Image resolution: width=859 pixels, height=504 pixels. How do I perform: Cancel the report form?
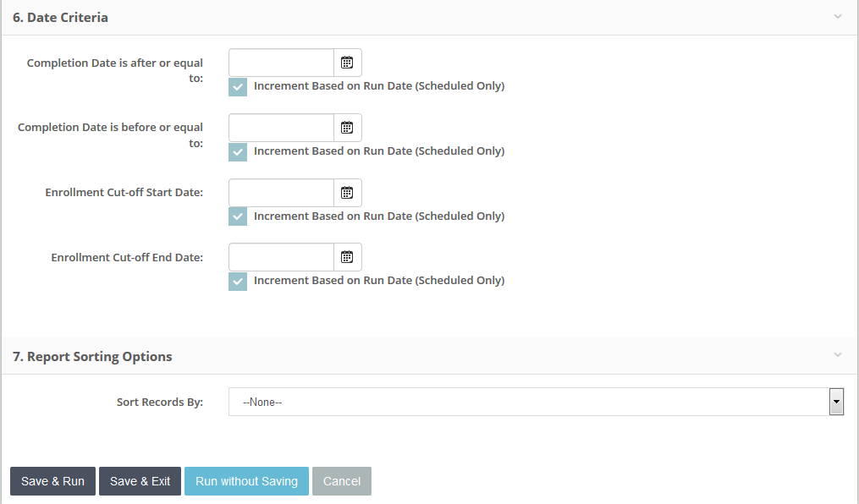click(x=342, y=481)
